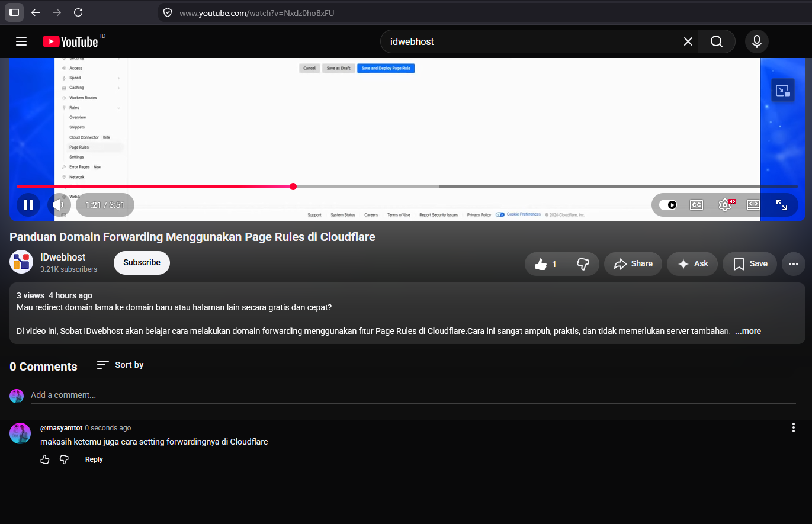Viewport: 812px width, 524px height.
Task: Select "Snippets" in the video's sidebar
Action: (x=77, y=127)
